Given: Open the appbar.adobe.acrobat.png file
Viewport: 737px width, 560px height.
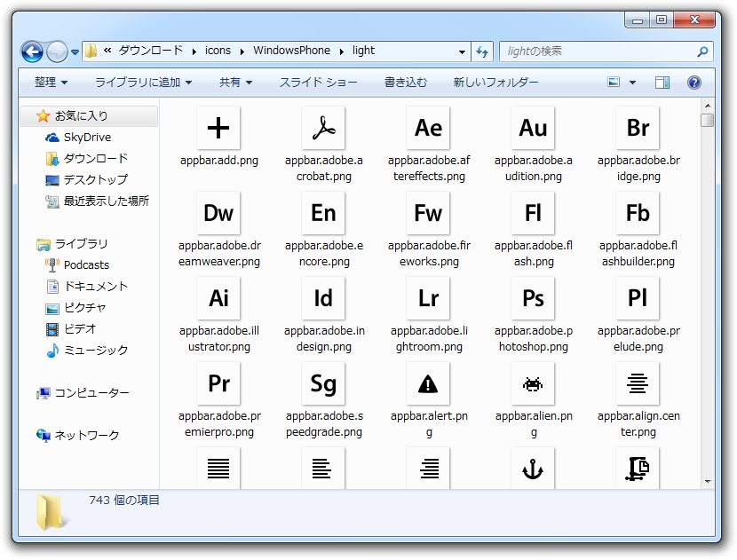Looking at the screenshot, I should tap(322, 128).
